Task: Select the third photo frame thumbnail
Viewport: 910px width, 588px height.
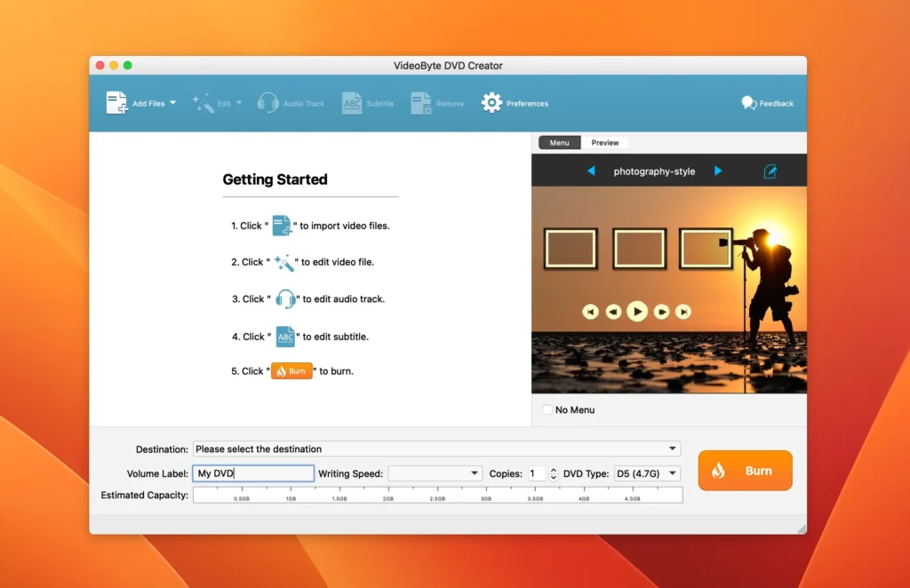Action: [x=706, y=249]
